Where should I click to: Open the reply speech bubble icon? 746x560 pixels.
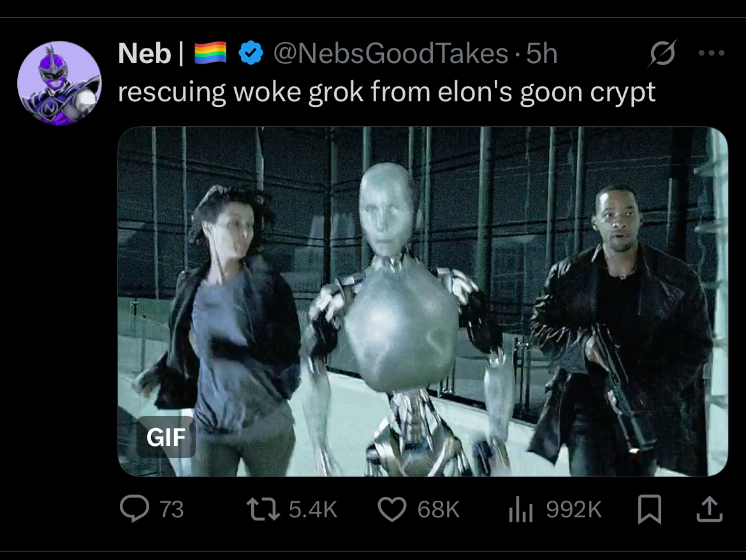tap(134, 509)
